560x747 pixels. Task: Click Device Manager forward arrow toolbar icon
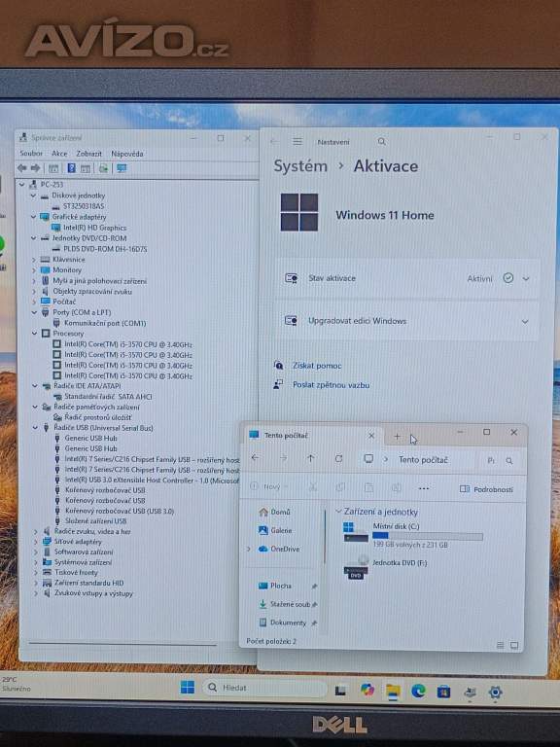coord(36,168)
